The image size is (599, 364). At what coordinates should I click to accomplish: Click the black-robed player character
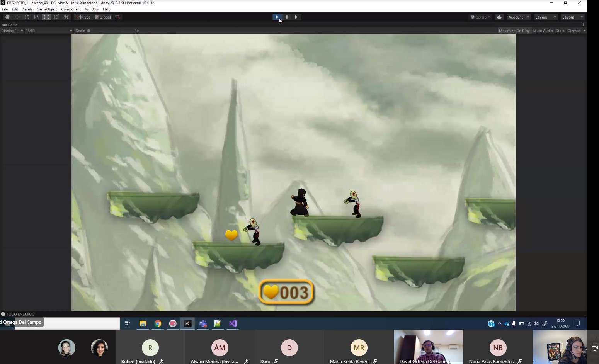pyautogui.click(x=299, y=202)
